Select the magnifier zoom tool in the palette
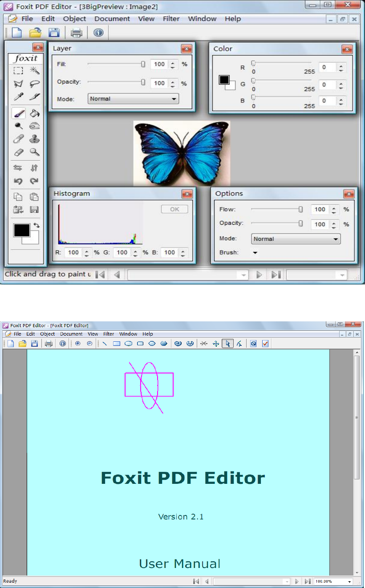 [34, 152]
